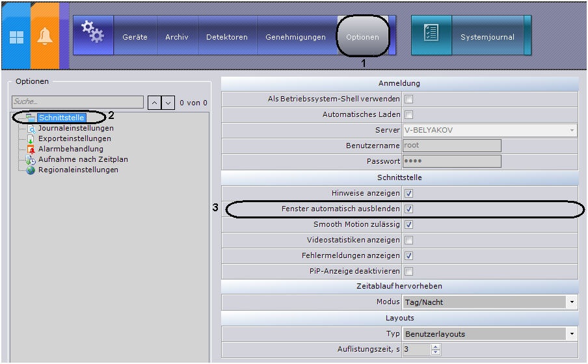Open the Server dropdown V-BELYAKOV
Screen dimensions: 588x364
[490, 130]
